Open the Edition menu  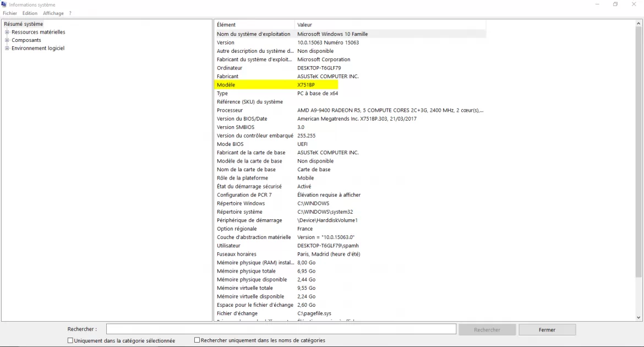coord(29,13)
